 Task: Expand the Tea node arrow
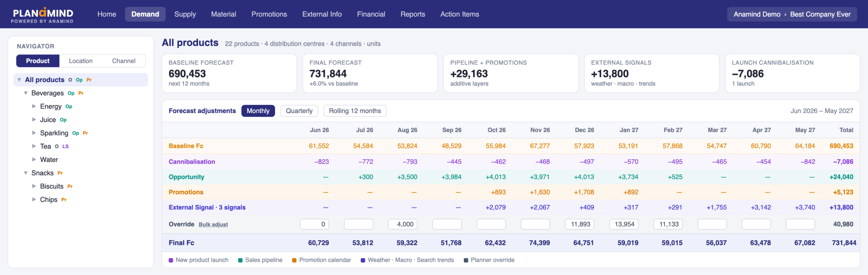(x=34, y=146)
